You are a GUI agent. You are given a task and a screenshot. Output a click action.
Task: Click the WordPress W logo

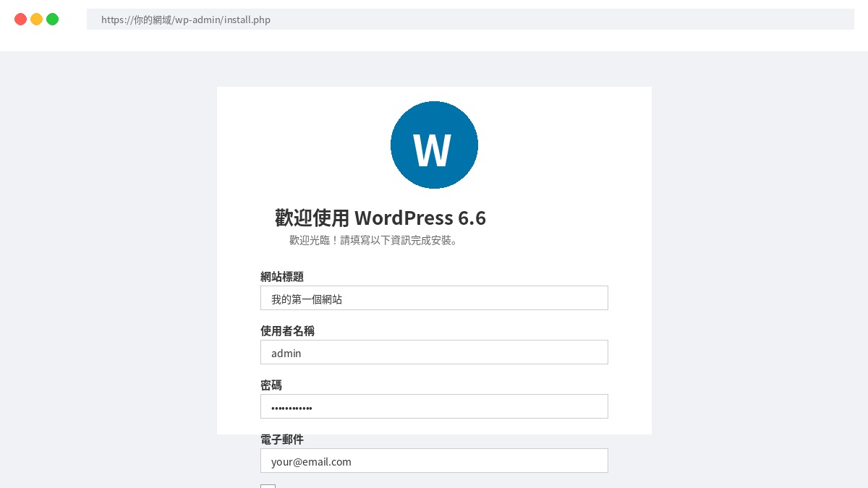click(434, 145)
